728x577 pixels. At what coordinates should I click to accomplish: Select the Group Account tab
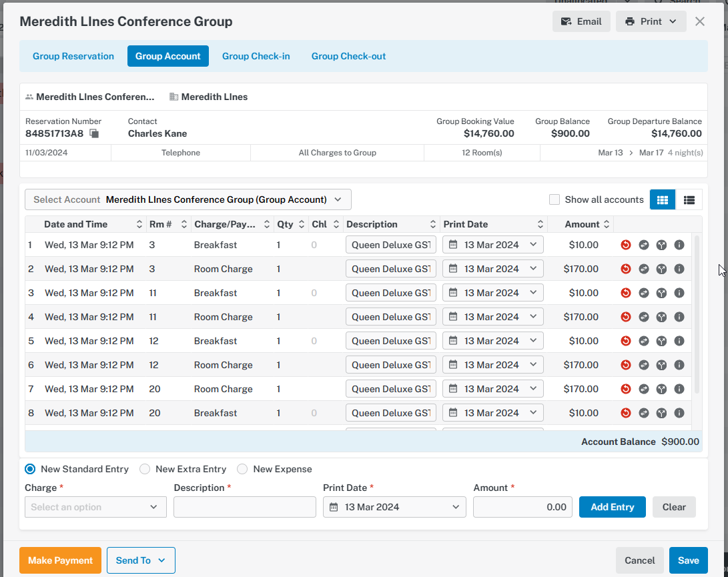coord(168,56)
